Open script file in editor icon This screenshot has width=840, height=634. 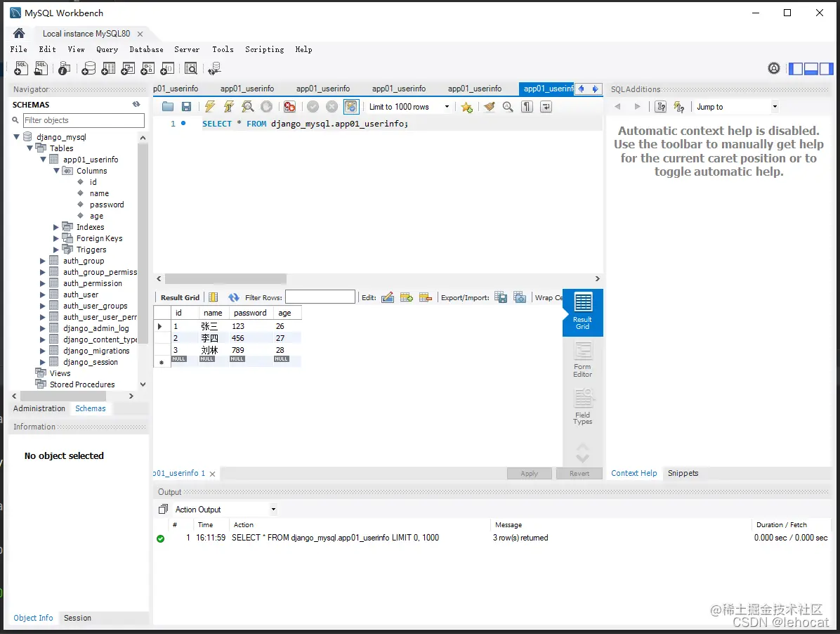pos(168,107)
